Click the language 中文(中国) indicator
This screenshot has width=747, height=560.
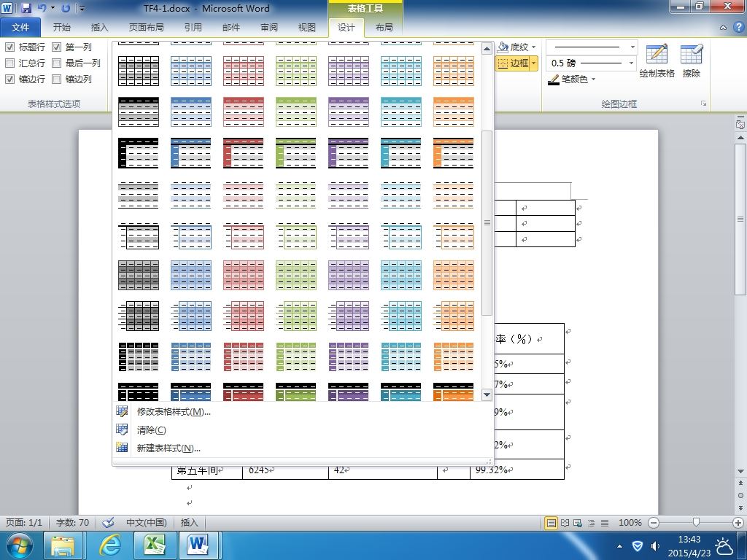pyautogui.click(x=146, y=522)
